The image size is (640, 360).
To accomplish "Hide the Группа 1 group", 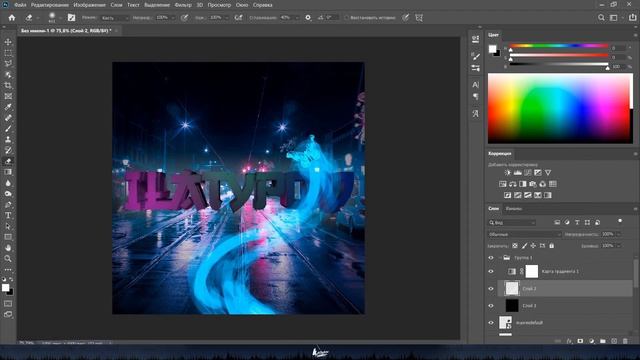I will click(x=491, y=258).
